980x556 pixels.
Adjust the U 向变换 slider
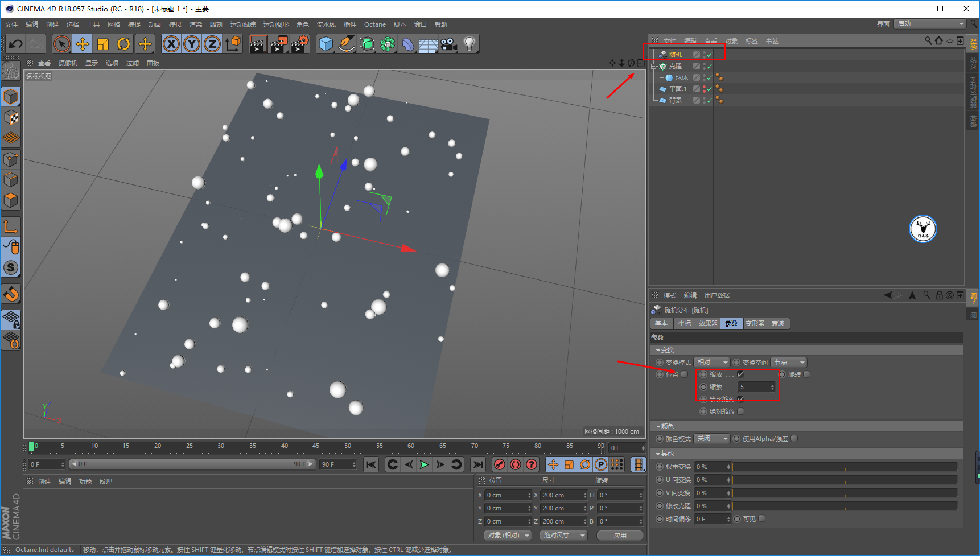coord(845,480)
